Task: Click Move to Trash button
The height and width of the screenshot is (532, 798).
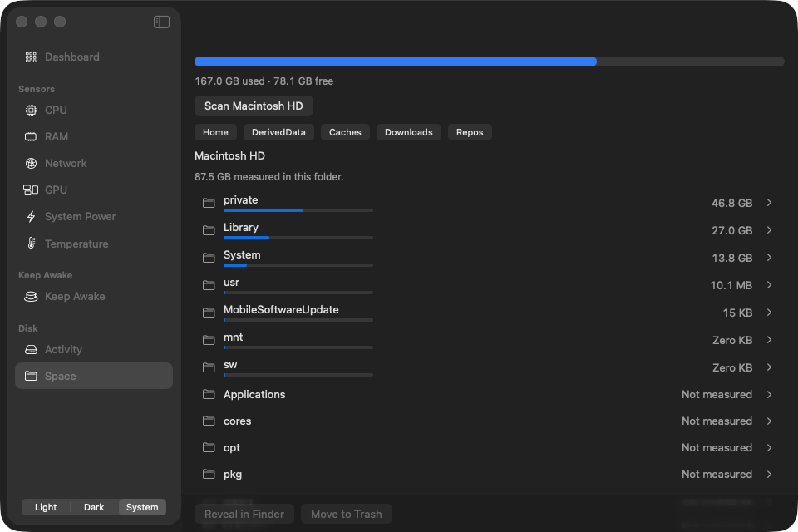Action: [346, 515]
